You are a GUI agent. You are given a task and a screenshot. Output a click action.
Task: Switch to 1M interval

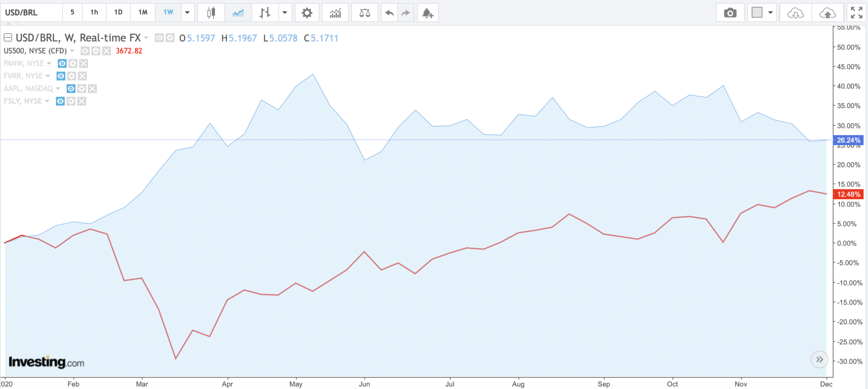coord(143,13)
